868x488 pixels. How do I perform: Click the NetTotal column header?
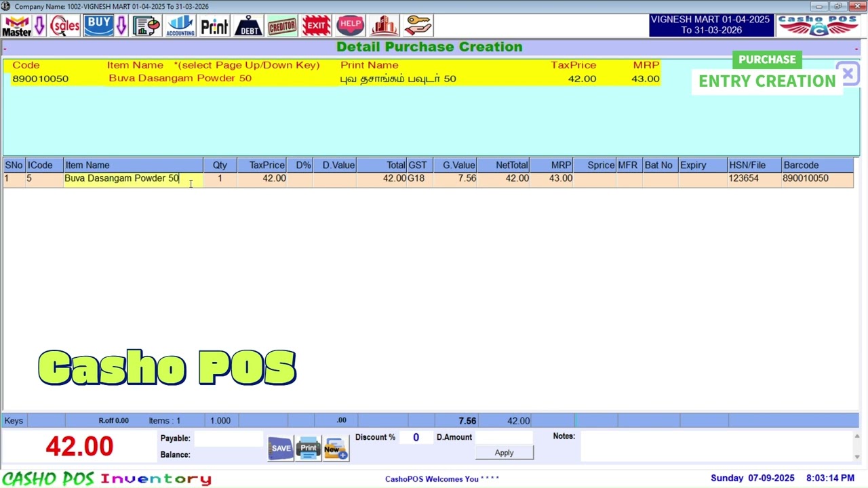point(504,165)
